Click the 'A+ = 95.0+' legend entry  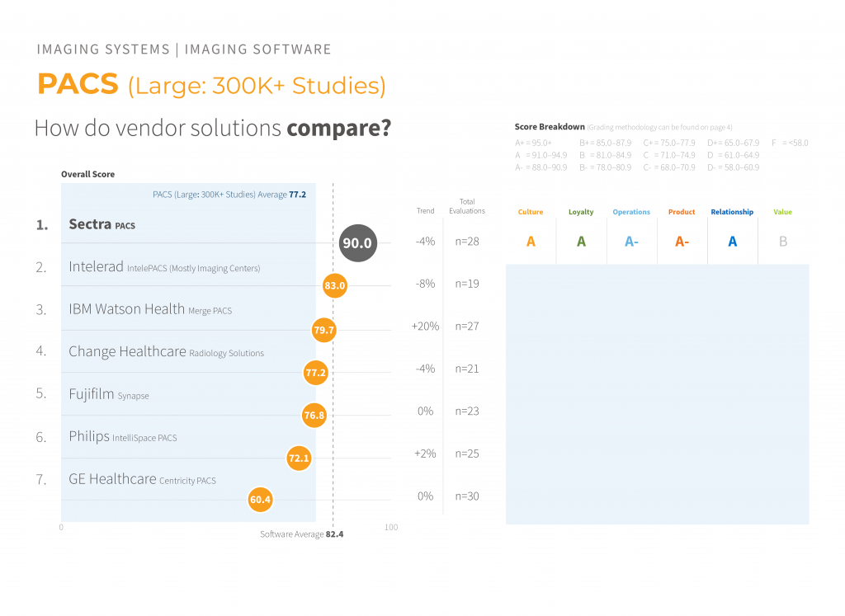coord(534,143)
